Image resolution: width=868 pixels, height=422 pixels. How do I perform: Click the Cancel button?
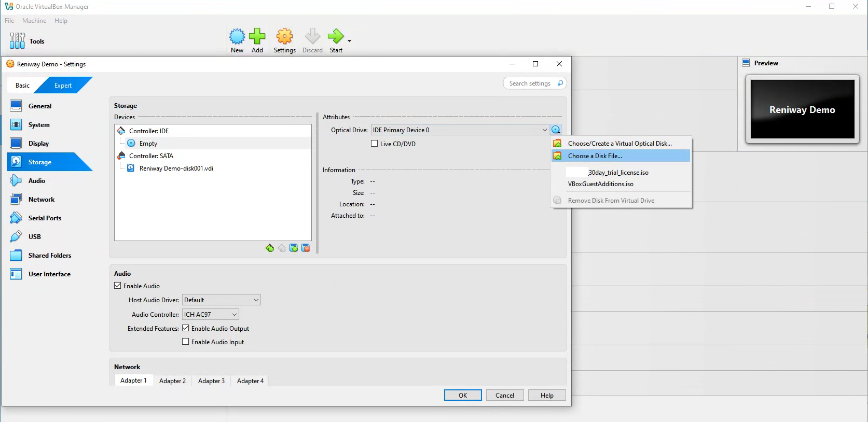click(x=505, y=395)
